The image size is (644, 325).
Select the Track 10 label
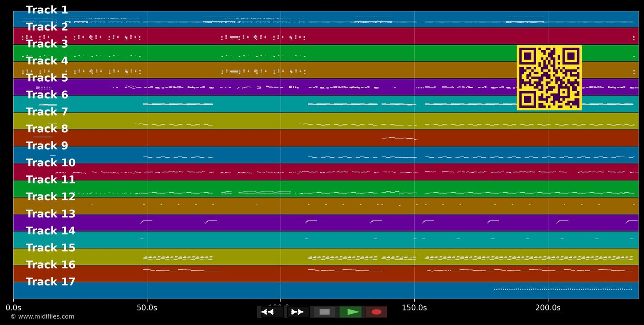click(51, 163)
